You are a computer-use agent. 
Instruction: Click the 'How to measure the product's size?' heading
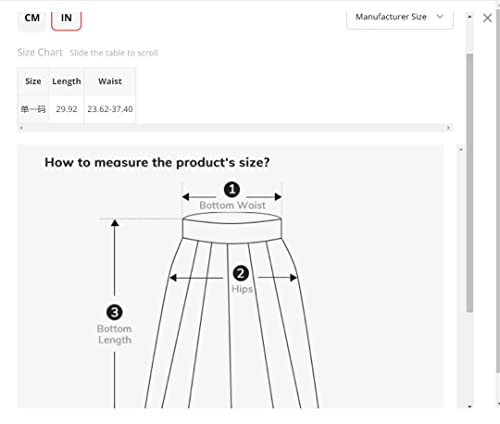pyautogui.click(x=157, y=163)
